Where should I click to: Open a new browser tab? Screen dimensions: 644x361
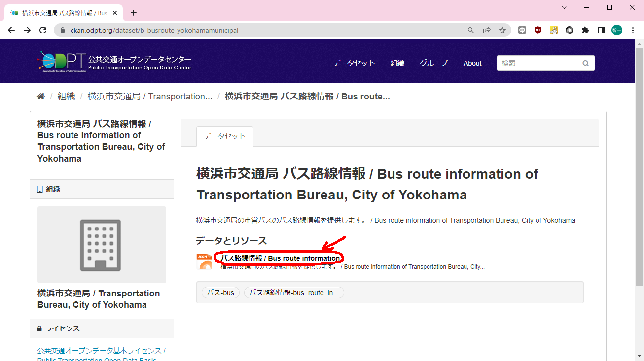(x=133, y=13)
